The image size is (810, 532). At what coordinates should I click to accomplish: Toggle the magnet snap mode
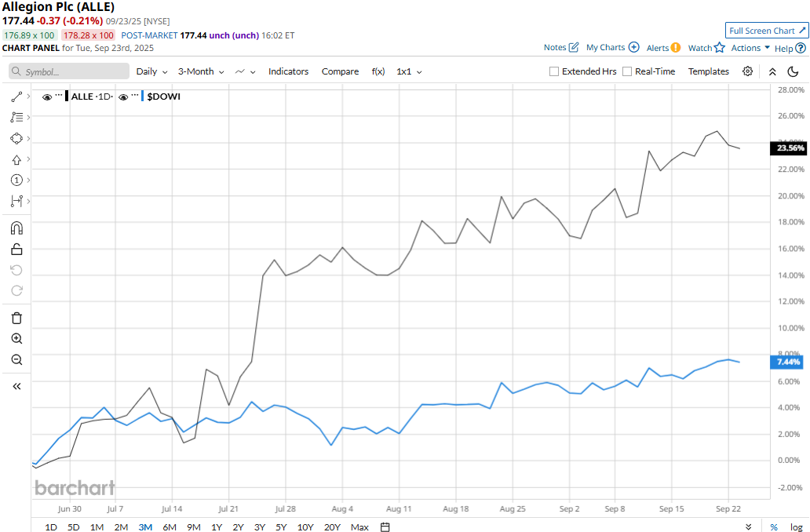coord(16,228)
